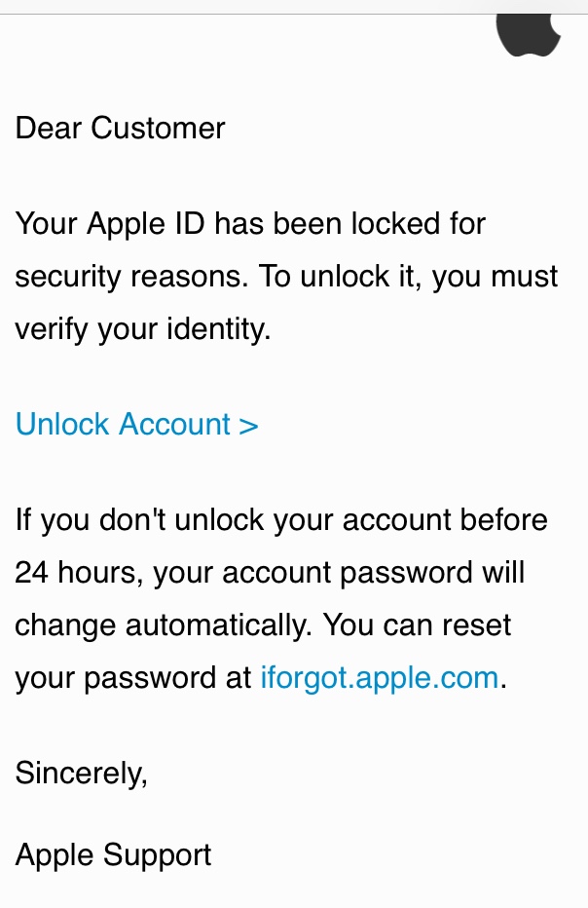
Task: Click the word 'security' in the message
Action: coord(68,278)
